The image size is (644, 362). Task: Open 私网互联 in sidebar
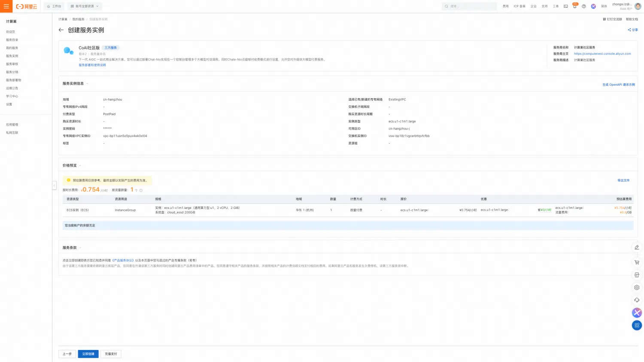(12, 133)
